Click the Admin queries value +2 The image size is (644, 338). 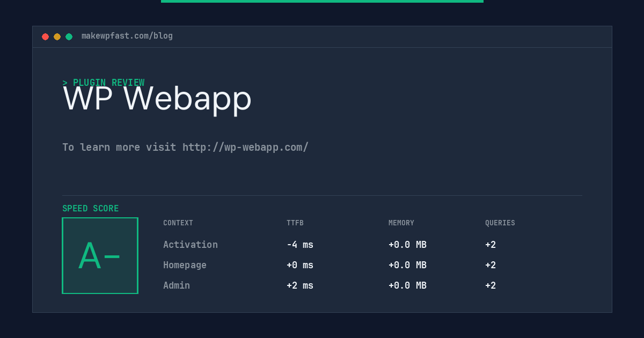[x=491, y=285]
